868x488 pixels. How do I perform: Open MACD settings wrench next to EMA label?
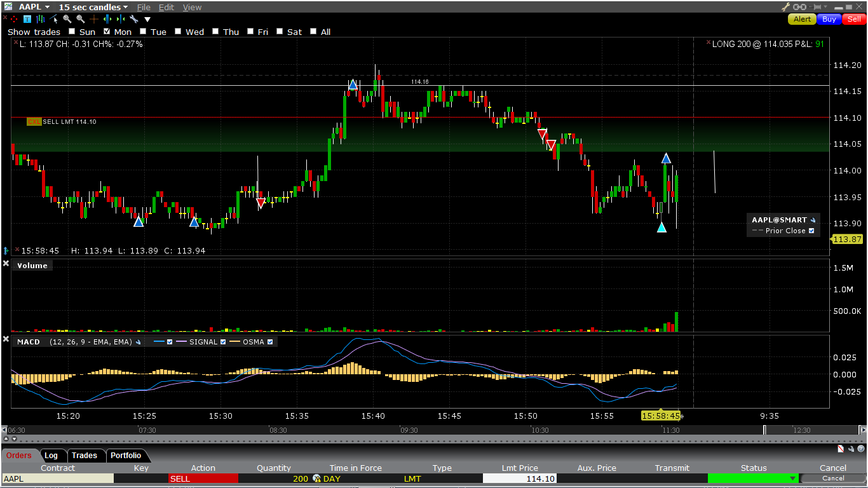point(138,342)
